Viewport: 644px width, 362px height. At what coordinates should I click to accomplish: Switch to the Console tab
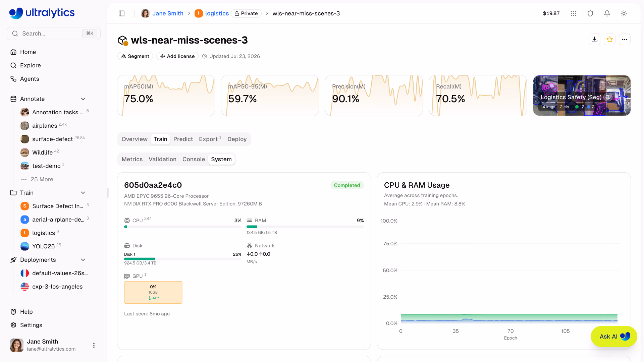[x=194, y=159]
